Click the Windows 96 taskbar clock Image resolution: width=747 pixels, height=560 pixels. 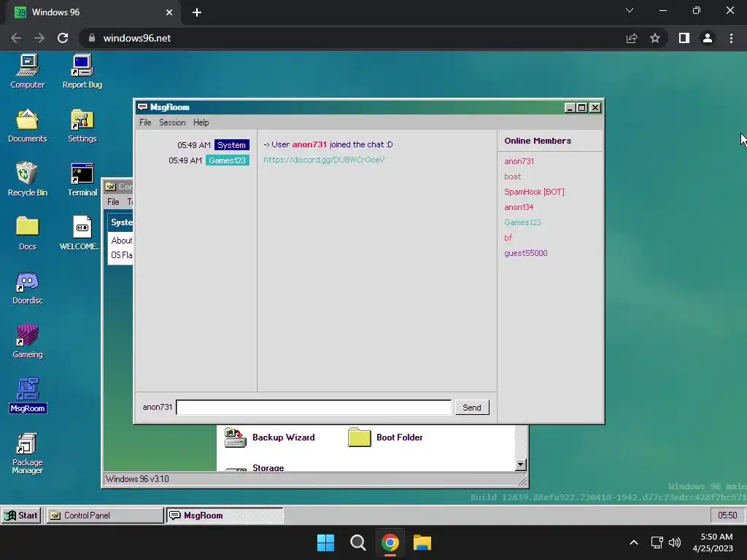click(727, 516)
